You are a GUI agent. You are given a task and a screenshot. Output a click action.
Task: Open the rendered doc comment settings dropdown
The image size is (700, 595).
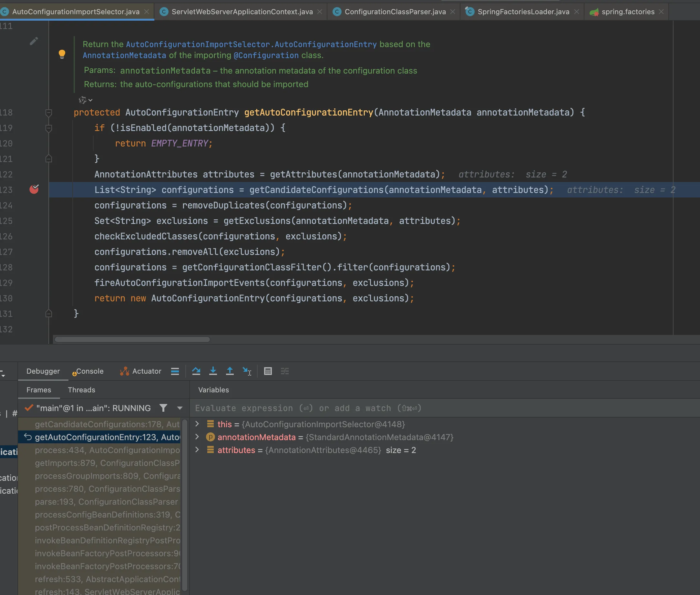(85, 100)
